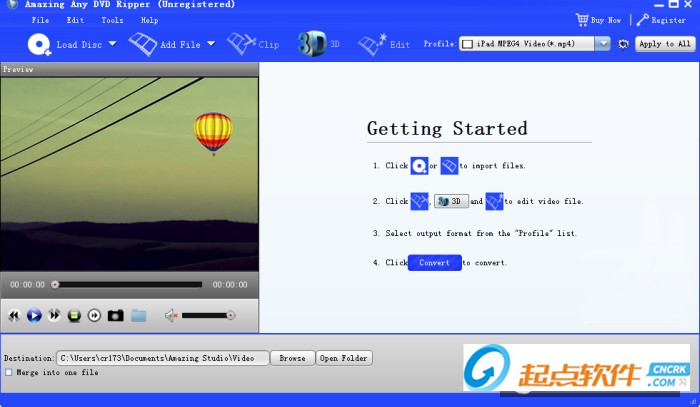Image resolution: width=700 pixels, height=407 pixels.
Task: Expand the Load Disc dropdown arrow
Action: pyautogui.click(x=112, y=44)
